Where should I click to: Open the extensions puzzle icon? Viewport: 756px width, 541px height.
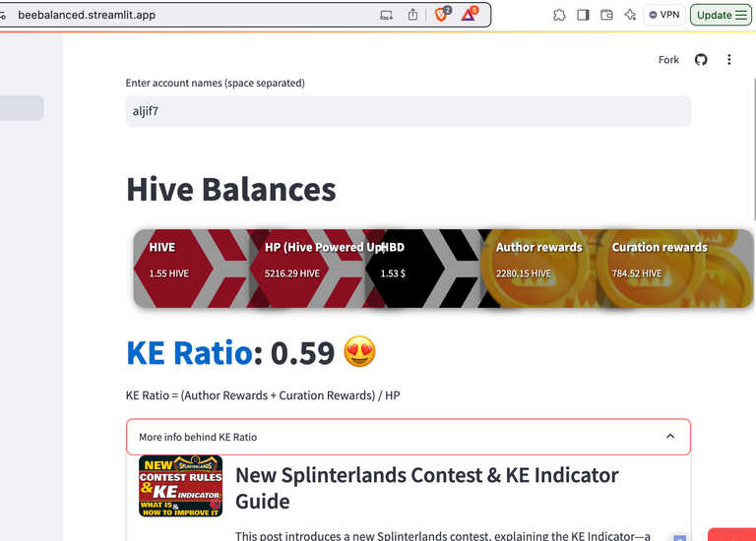tap(559, 15)
